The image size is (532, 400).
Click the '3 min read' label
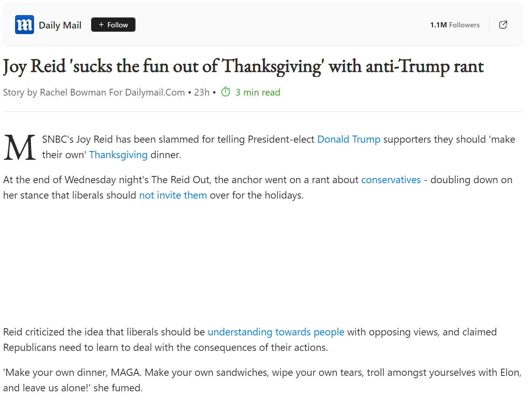point(257,92)
